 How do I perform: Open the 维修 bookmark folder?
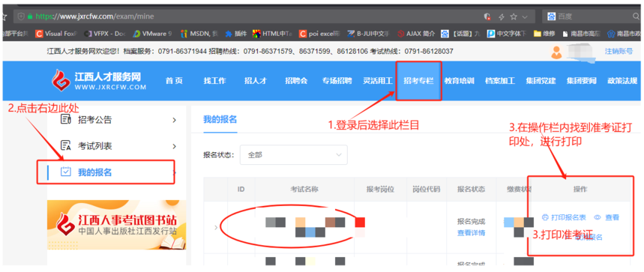click(545, 34)
